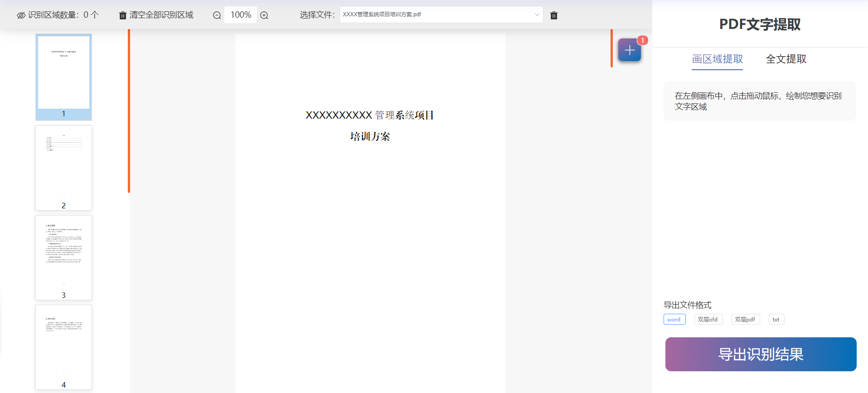868x393 pixels.
Task: Select page 4 thumbnail
Action: [x=63, y=347]
